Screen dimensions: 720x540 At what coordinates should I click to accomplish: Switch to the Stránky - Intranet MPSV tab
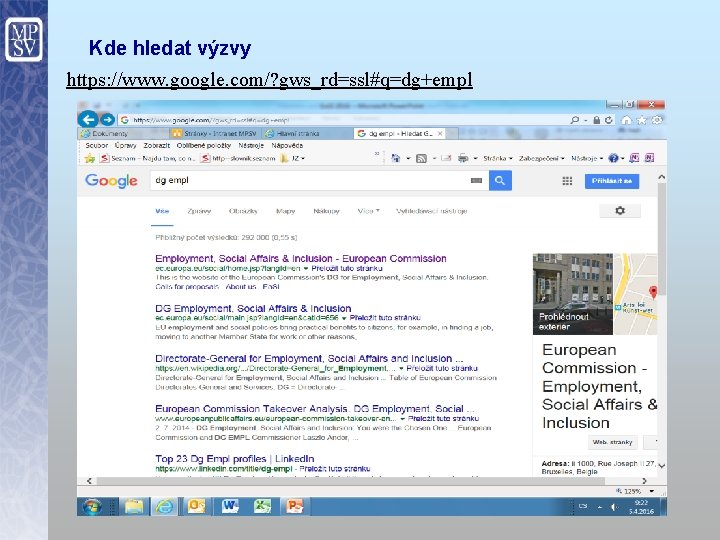[215, 133]
